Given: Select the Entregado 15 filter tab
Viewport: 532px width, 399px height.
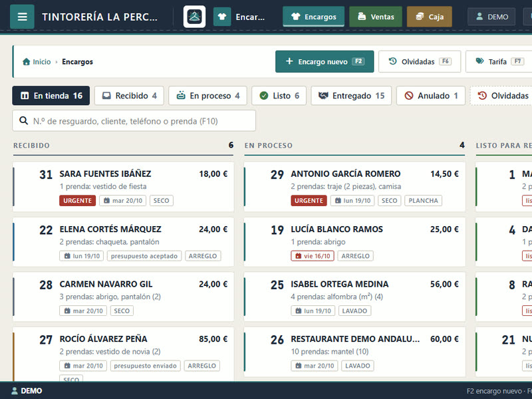Looking at the screenshot, I should pos(351,96).
